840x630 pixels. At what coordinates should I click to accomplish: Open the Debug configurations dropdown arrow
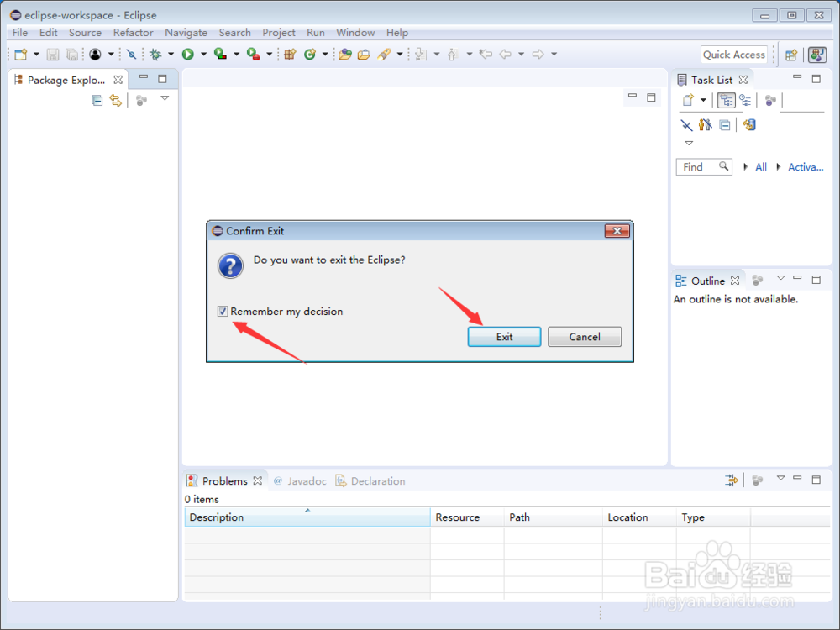pyautogui.click(x=171, y=54)
